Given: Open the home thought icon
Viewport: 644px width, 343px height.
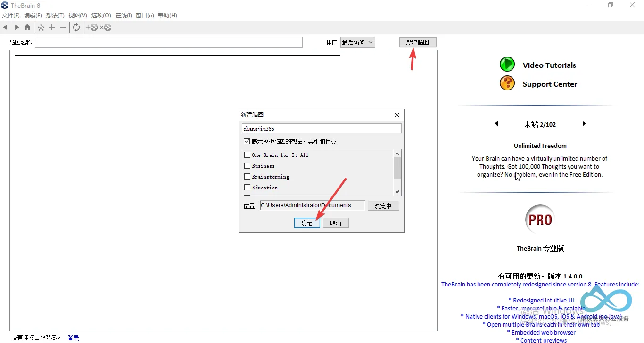Looking at the screenshot, I should [x=27, y=28].
